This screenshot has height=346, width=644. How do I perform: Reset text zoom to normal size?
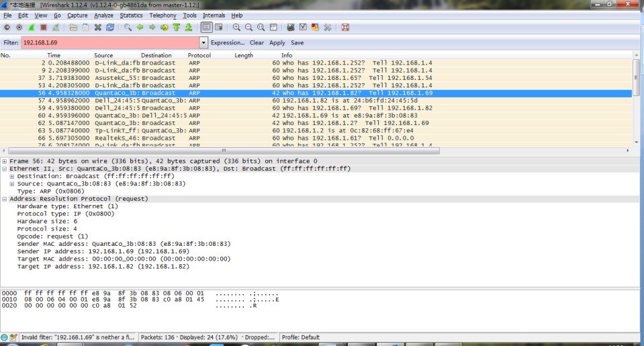tap(261, 28)
